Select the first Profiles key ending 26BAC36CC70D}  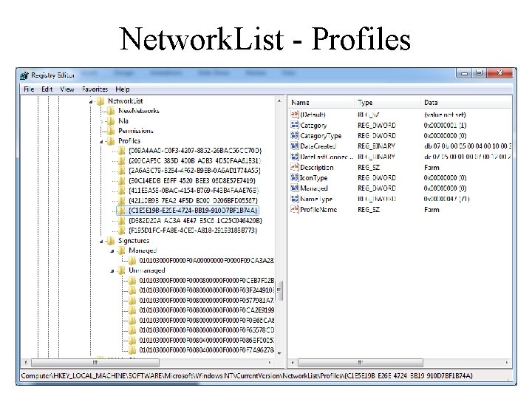195,151
